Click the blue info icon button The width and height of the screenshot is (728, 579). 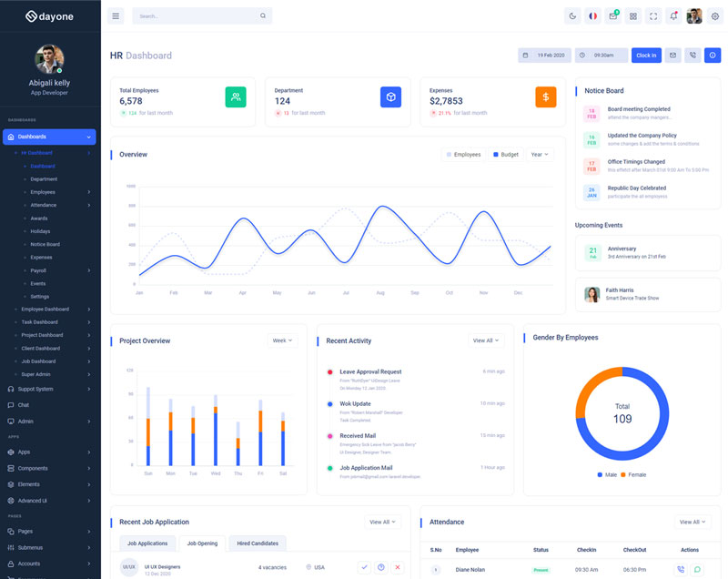point(713,56)
